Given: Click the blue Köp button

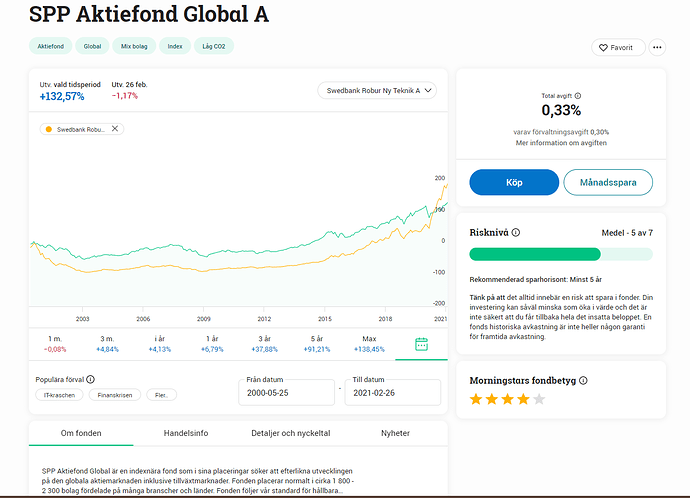Looking at the screenshot, I should (514, 182).
